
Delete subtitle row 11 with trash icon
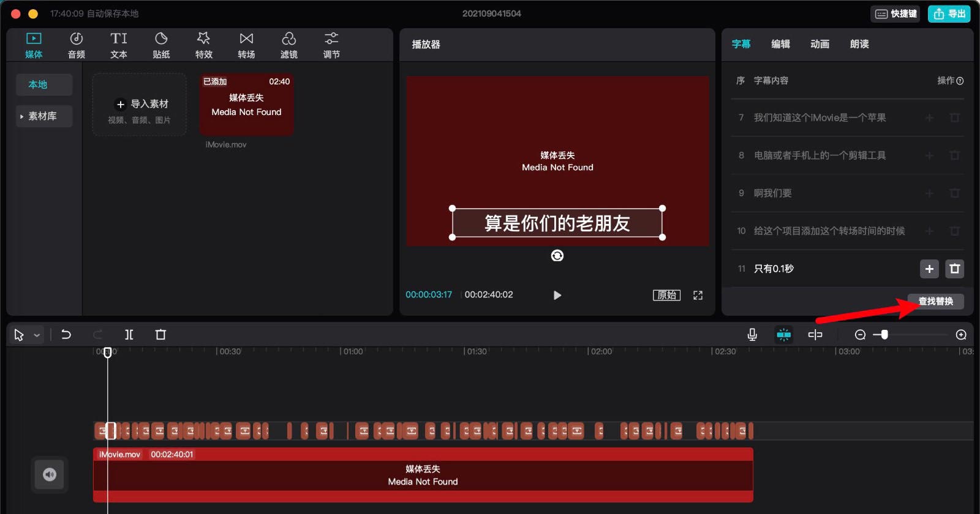(954, 269)
